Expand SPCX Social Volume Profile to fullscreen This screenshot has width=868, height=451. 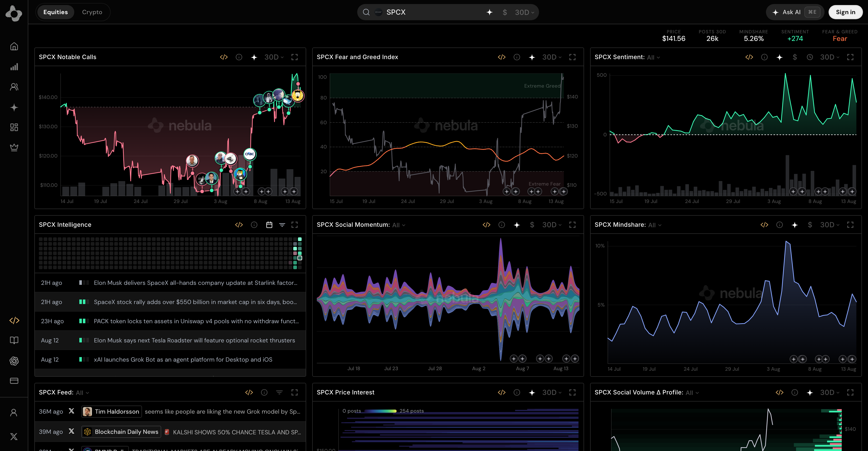(x=851, y=392)
